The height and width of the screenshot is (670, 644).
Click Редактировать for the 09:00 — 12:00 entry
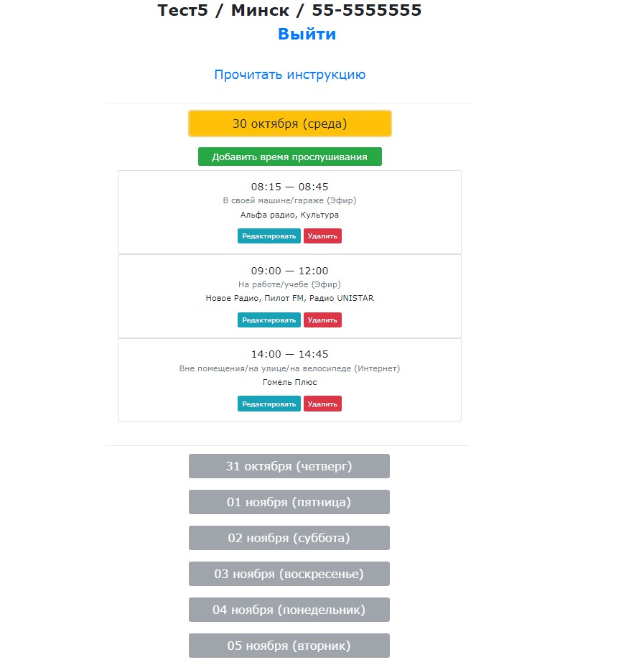tap(269, 320)
